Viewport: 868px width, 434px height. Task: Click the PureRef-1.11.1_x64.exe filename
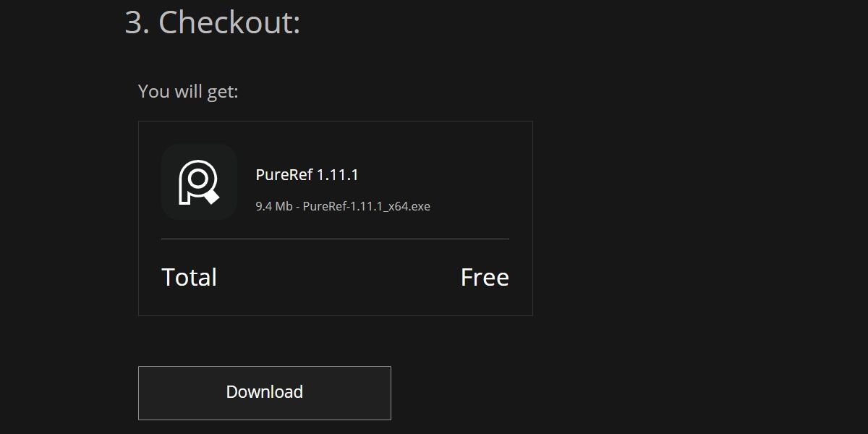point(366,206)
